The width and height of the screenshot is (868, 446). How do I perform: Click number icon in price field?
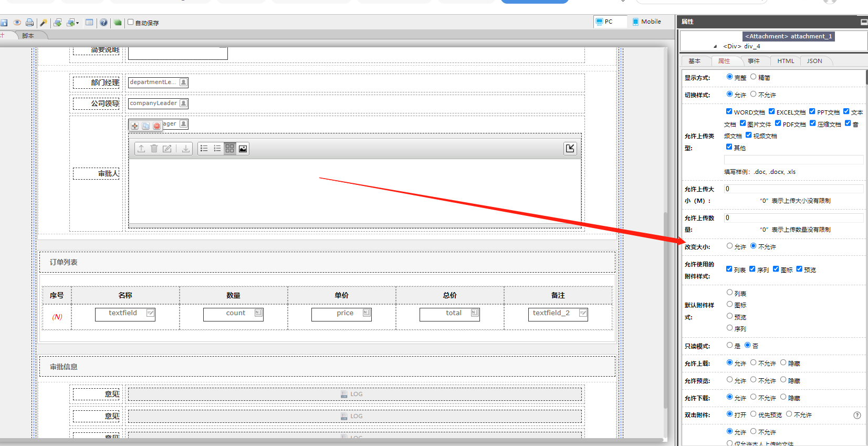click(367, 313)
